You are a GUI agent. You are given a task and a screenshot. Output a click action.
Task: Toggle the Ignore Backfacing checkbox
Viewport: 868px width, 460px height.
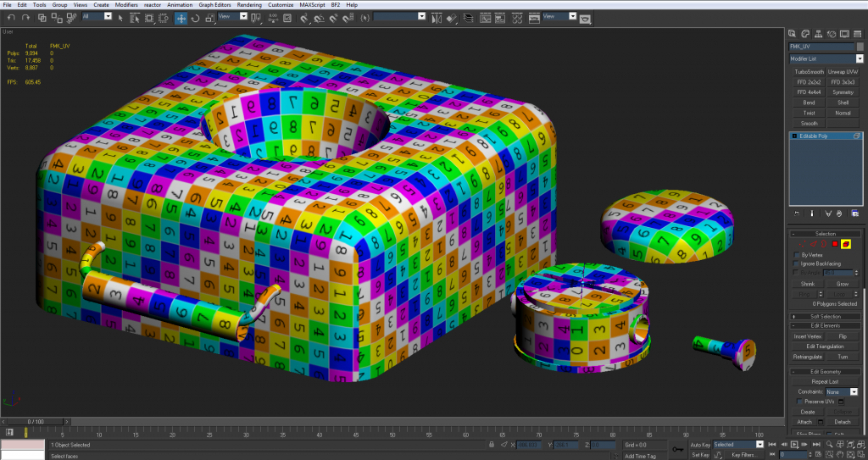(x=796, y=263)
